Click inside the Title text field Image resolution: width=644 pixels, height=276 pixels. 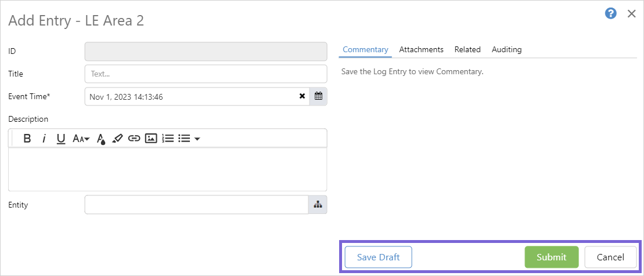206,74
